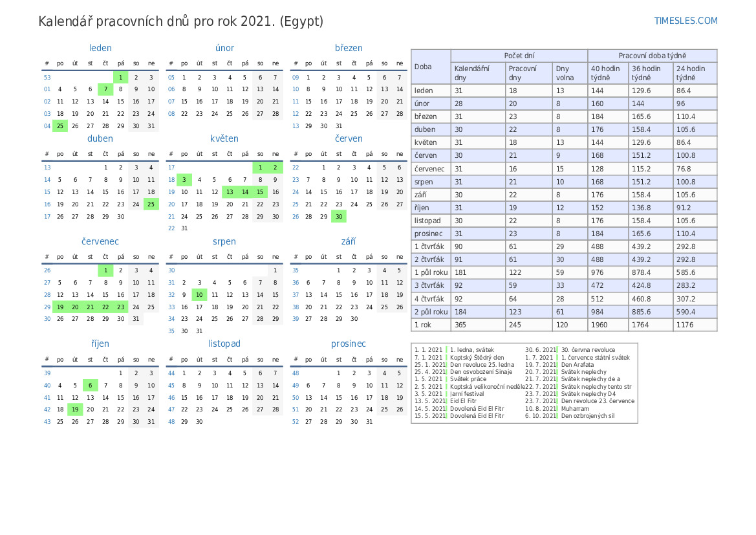The height and width of the screenshot is (535, 756).
Task: Select the "Den Arafata" legend entry
Action: click(x=578, y=365)
